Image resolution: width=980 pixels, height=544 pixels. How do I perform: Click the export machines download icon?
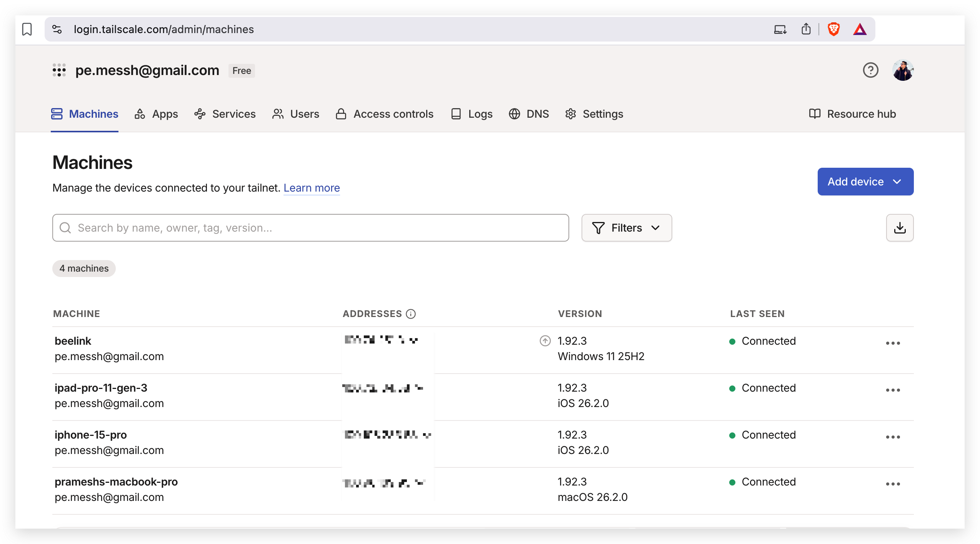pos(900,228)
